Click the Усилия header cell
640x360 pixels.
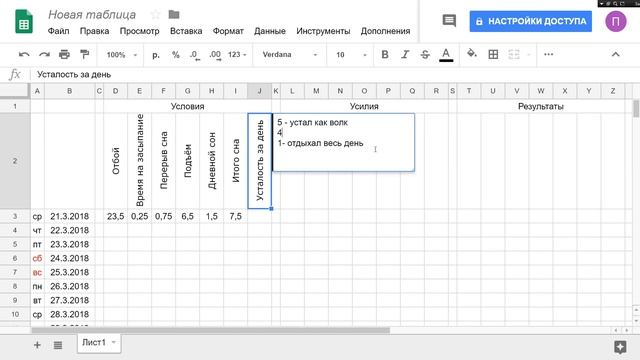tap(364, 106)
